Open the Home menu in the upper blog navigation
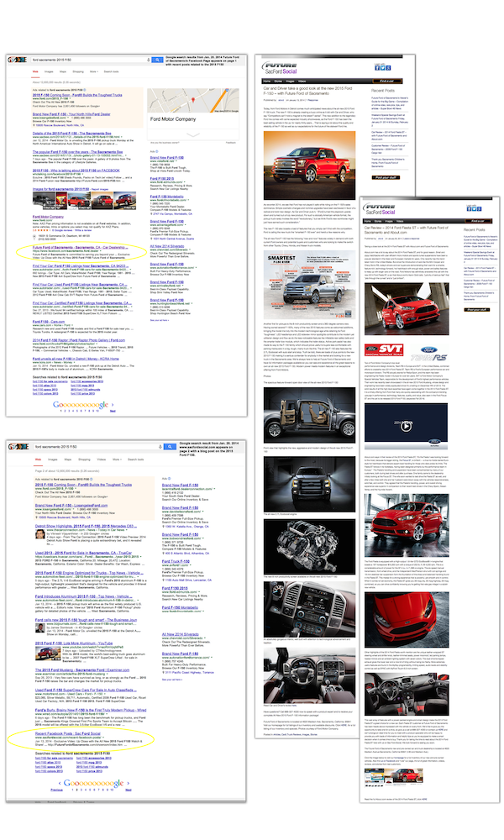This screenshot has width=504, height=840. pos(263,81)
